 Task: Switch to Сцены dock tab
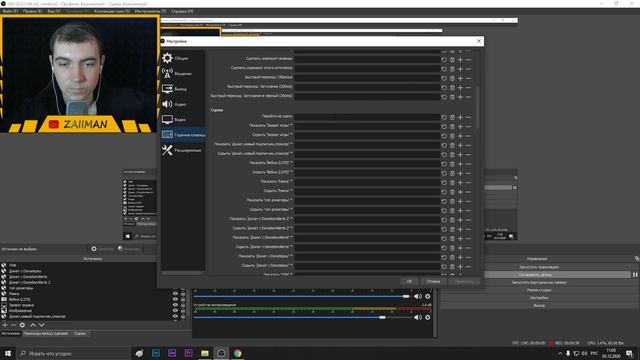[x=80, y=333]
